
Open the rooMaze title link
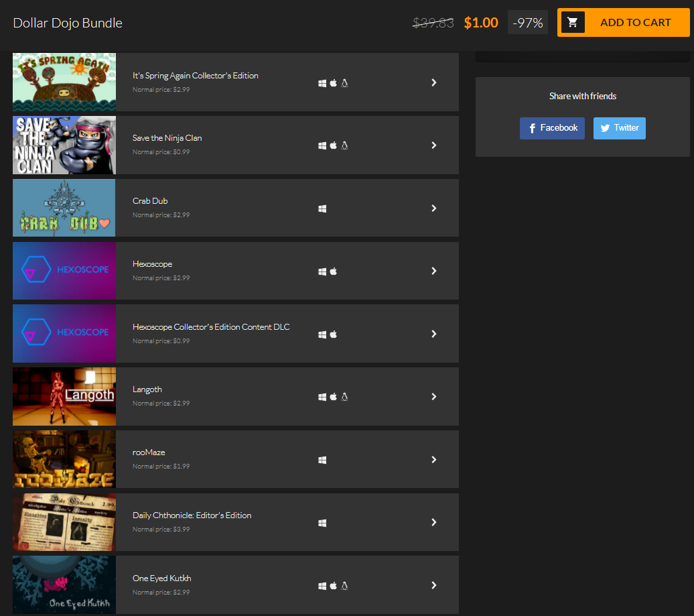click(x=149, y=452)
